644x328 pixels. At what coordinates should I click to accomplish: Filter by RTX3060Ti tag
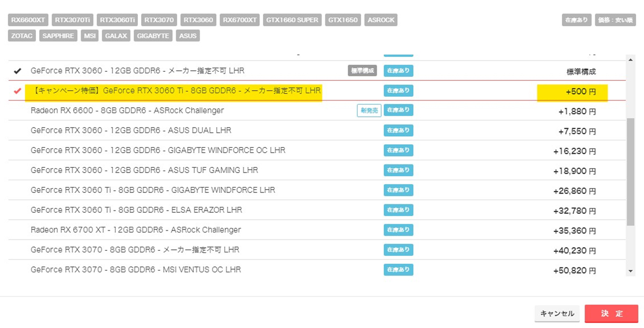[118, 20]
